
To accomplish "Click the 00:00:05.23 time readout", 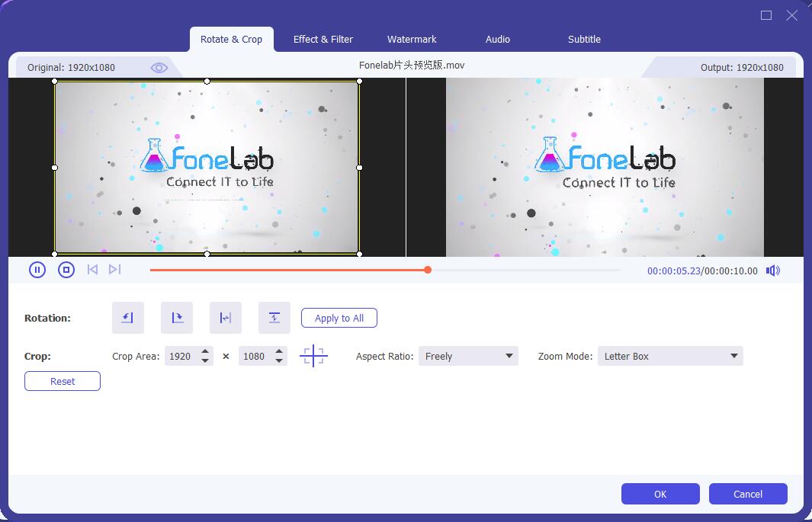I will [x=674, y=271].
